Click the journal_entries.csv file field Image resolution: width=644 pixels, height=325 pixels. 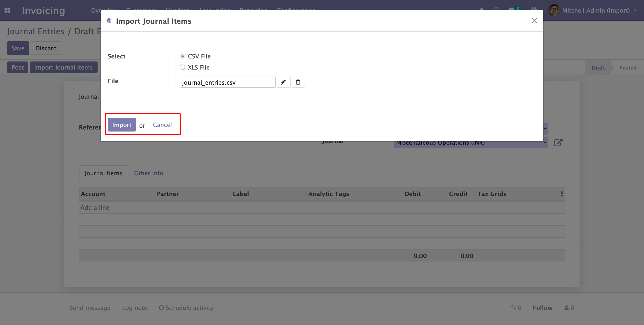click(227, 82)
